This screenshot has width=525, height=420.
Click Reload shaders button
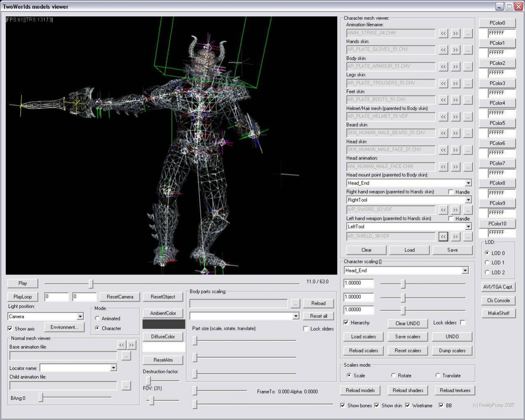pos(408,390)
